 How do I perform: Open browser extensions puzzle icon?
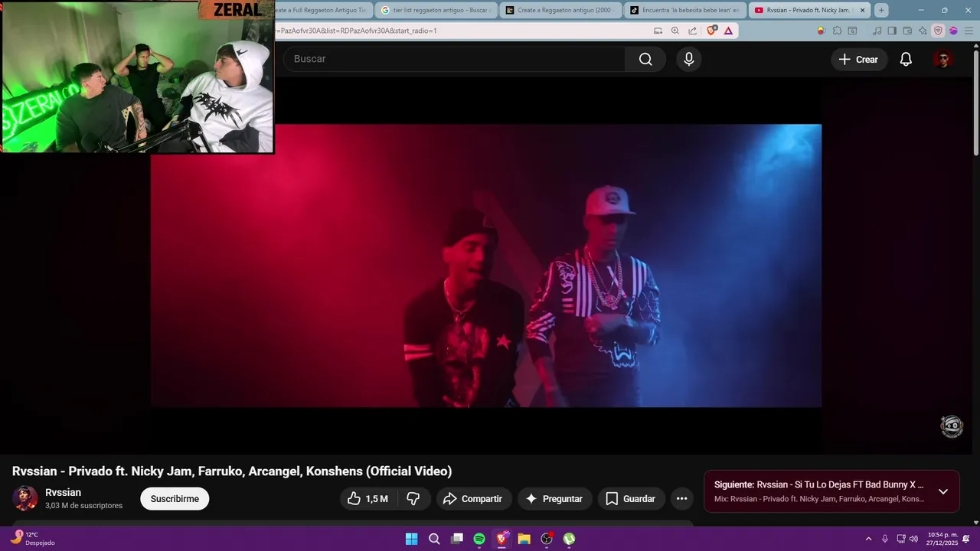[837, 31]
